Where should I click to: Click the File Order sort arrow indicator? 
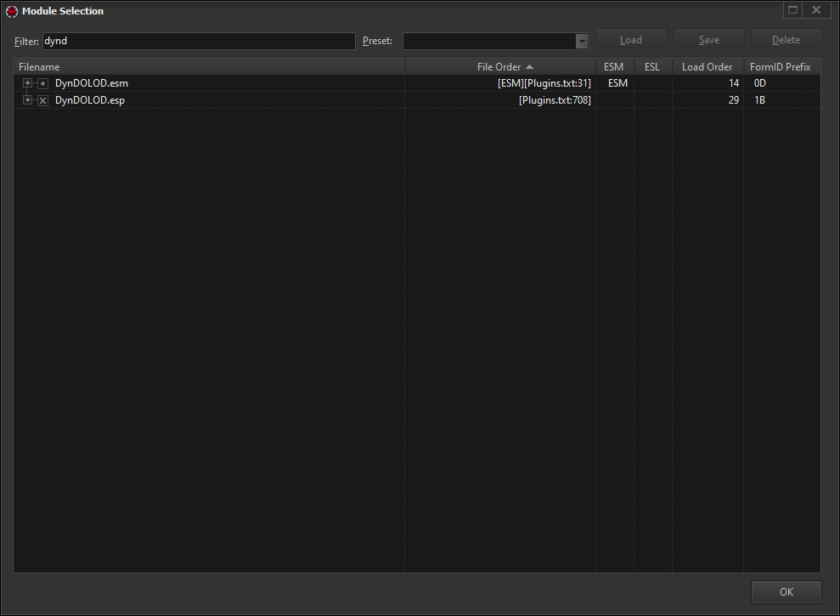[x=529, y=67]
